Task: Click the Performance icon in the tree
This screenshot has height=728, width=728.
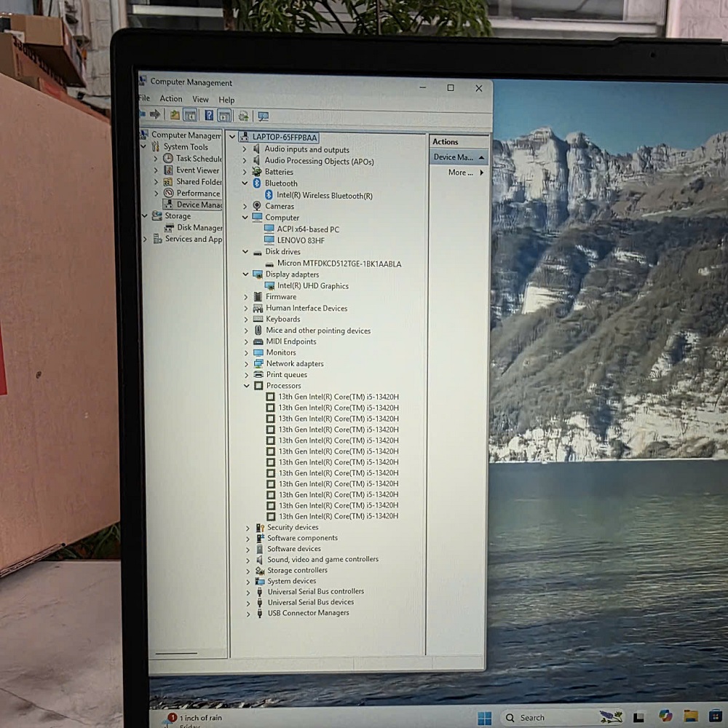Action: point(169,193)
